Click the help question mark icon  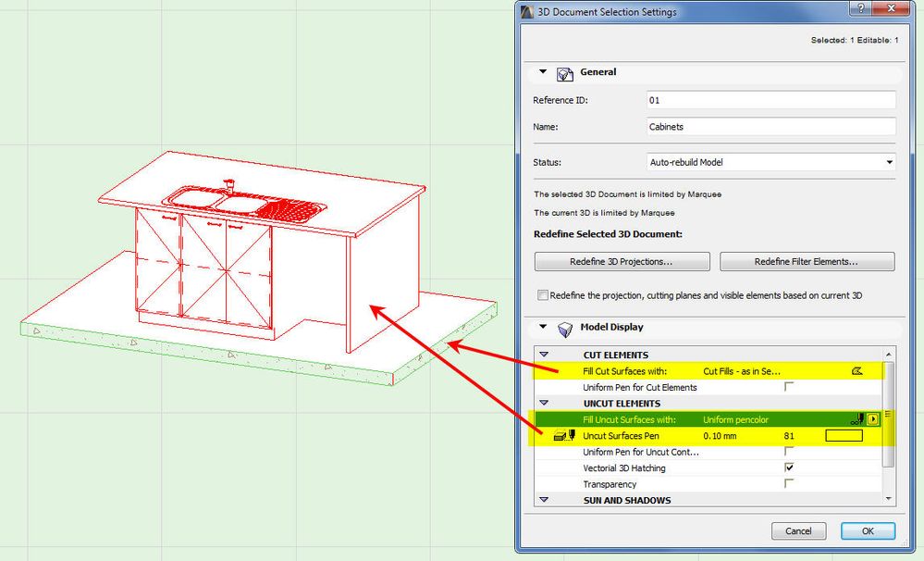click(861, 10)
